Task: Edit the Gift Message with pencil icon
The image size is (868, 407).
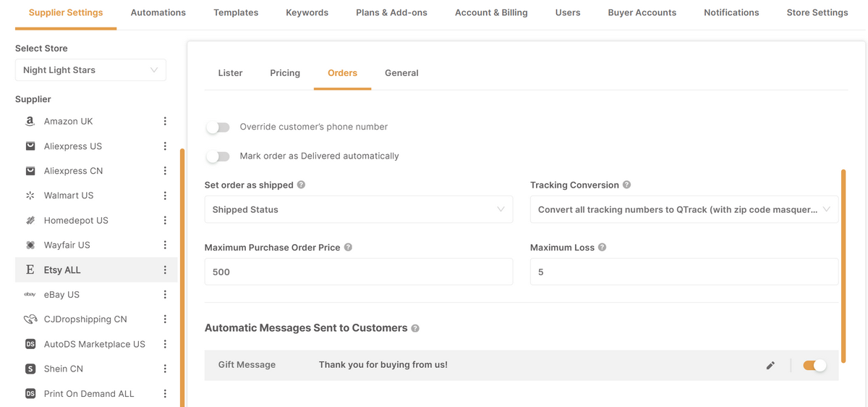Action: pos(770,366)
